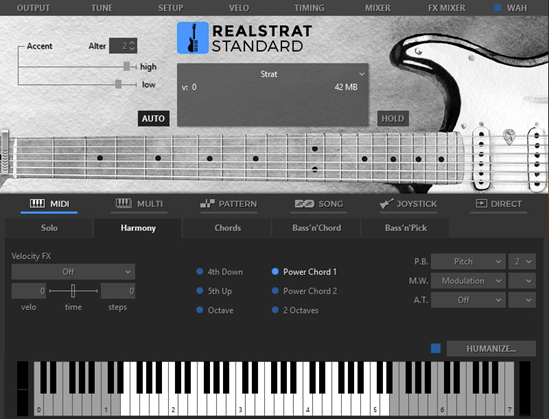The image size is (549, 419).
Task: Click the 'v: 0' version text
Action: [189, 87]
